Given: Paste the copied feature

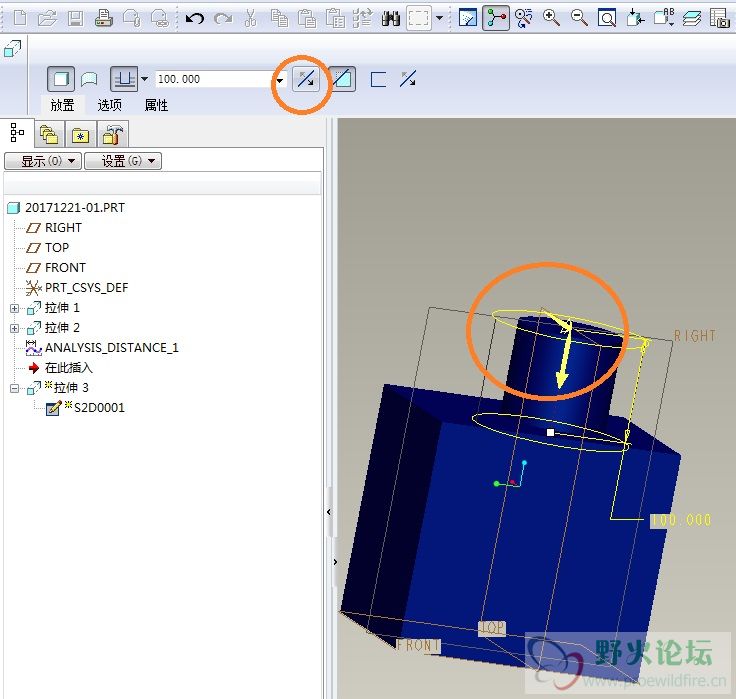Looking at the screenshot, I should pos(307,18).
